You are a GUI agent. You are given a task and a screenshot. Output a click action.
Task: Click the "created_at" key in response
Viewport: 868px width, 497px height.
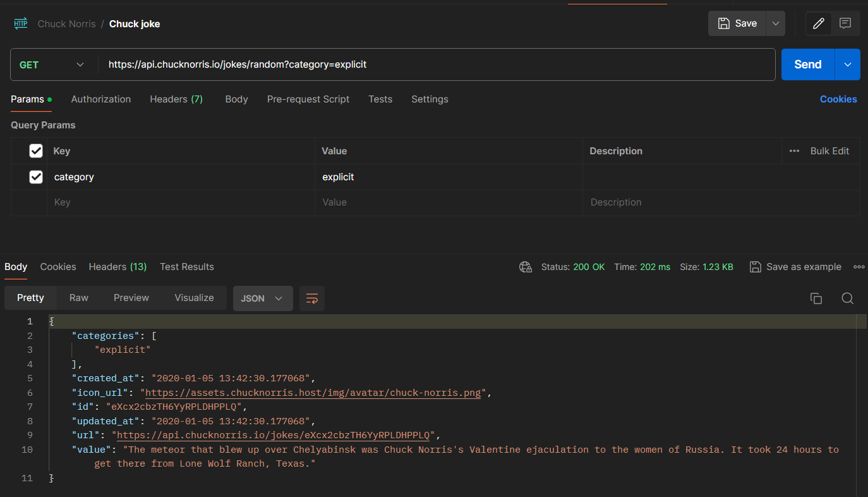106,378
